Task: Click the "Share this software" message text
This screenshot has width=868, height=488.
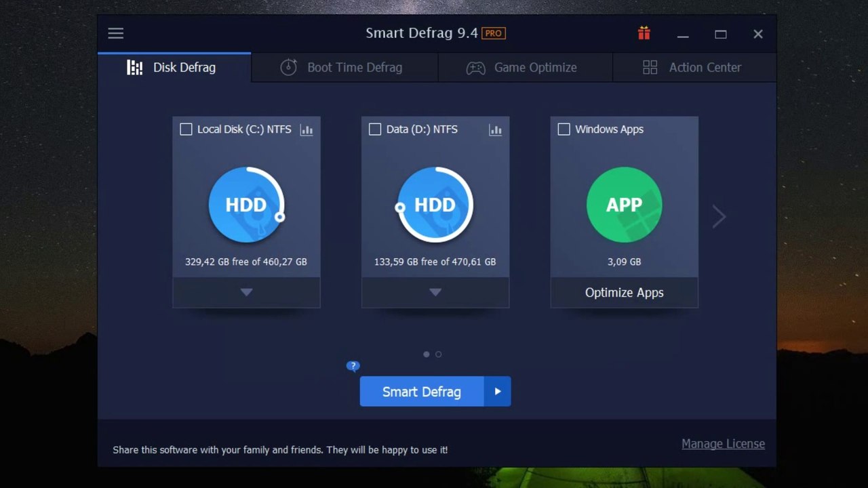Action: [x=280, y=449]
